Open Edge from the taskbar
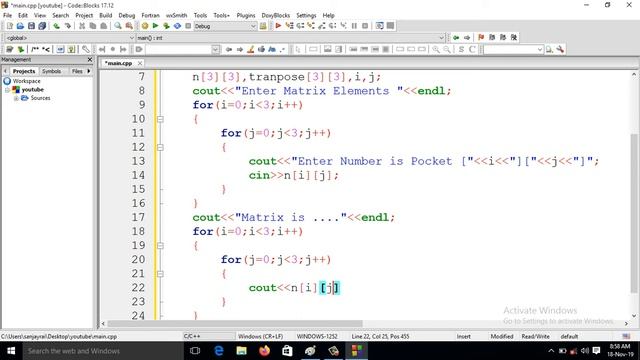 pyautogui.click(x=219, y=351)
